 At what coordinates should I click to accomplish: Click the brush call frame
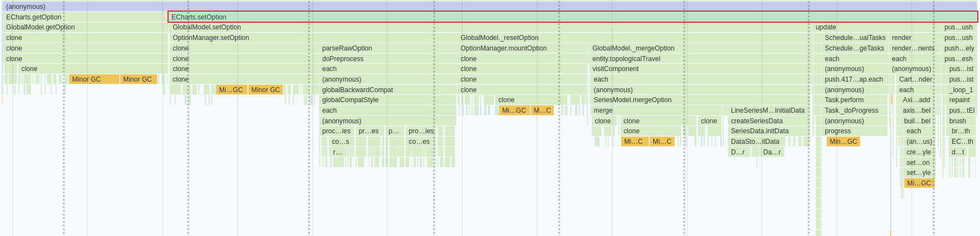tap(961, 121)
